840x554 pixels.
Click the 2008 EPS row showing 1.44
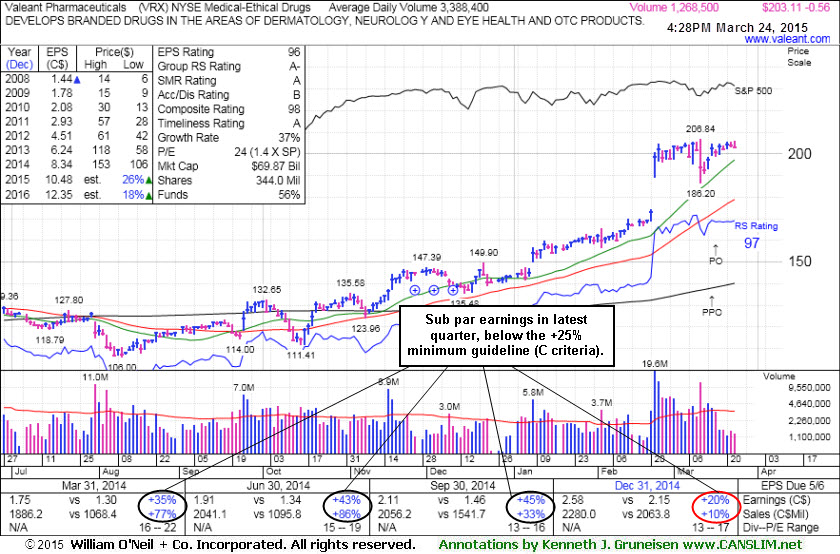(77, 79)
